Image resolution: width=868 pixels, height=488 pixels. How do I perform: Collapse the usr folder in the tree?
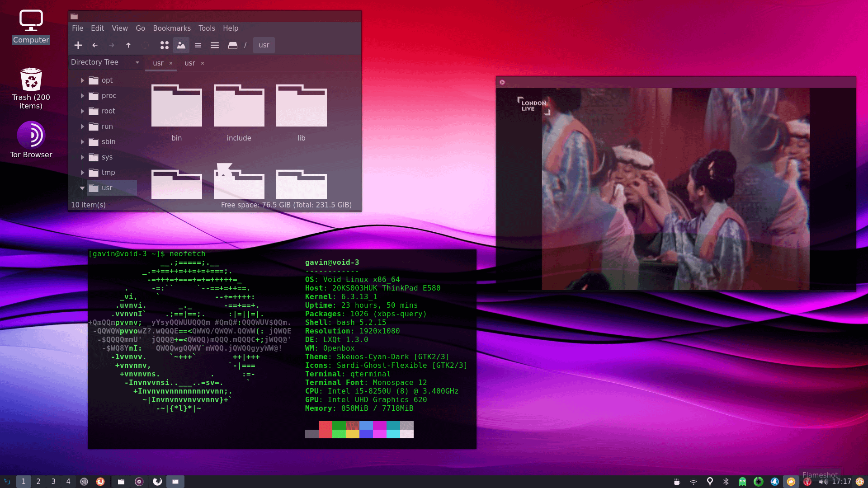pos(82,188)
